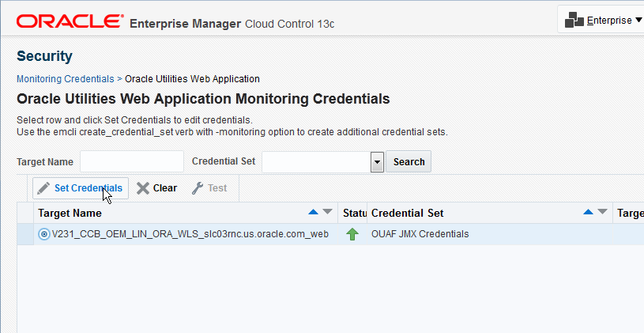Click the Oracle logo

(x=69, y=21)
